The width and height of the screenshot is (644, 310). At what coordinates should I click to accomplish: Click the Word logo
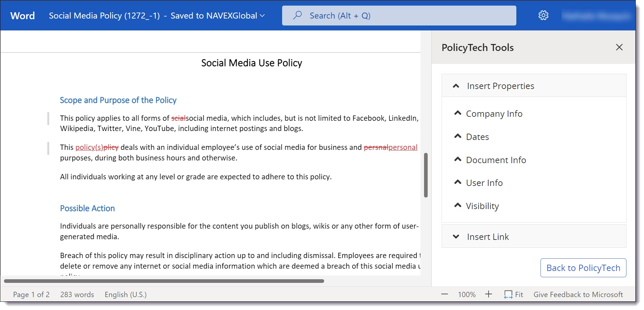(x=22, y=15)
